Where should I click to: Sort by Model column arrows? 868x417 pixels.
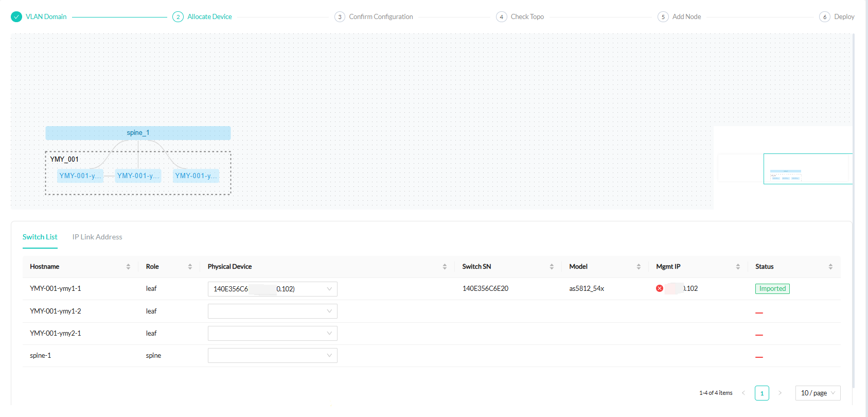pos(639,267)
